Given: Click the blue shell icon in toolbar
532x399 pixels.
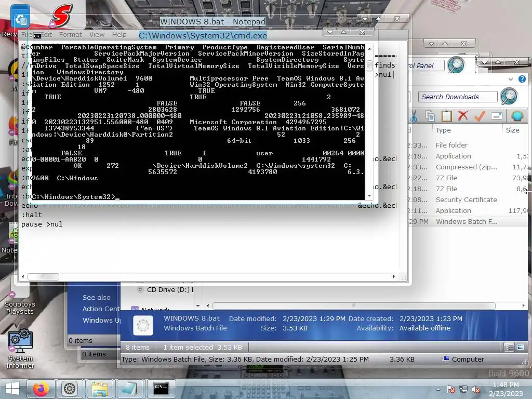Looking at the screenshot, I should click(x=517, y=116).
